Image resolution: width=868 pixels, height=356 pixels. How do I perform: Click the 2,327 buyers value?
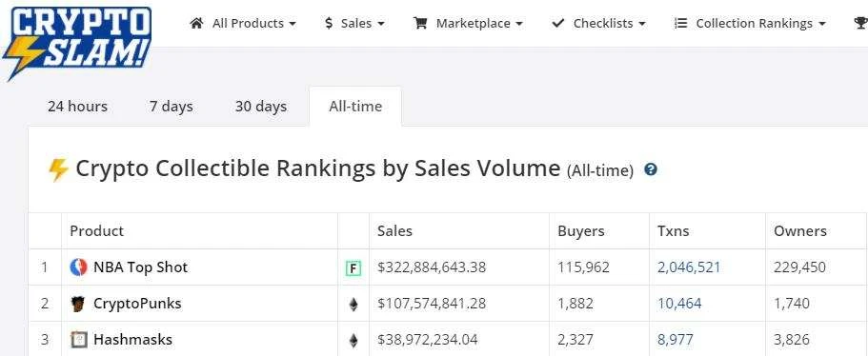tap(575, 340)
